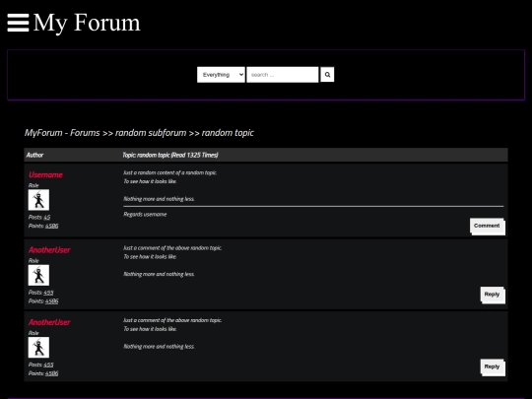The height and width of the screenshot is (399, 532).
Task: Open the Everything search scope dropdown
Action: [221, 74]
